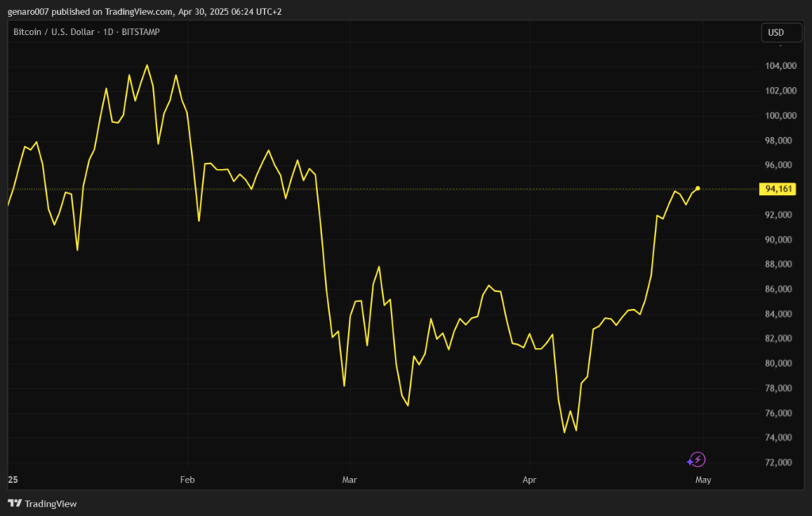Image resolution: width=812 pixels, height=516 pixels.
Task: Click the 90,000 price scale label
Action: pos(779,239)
